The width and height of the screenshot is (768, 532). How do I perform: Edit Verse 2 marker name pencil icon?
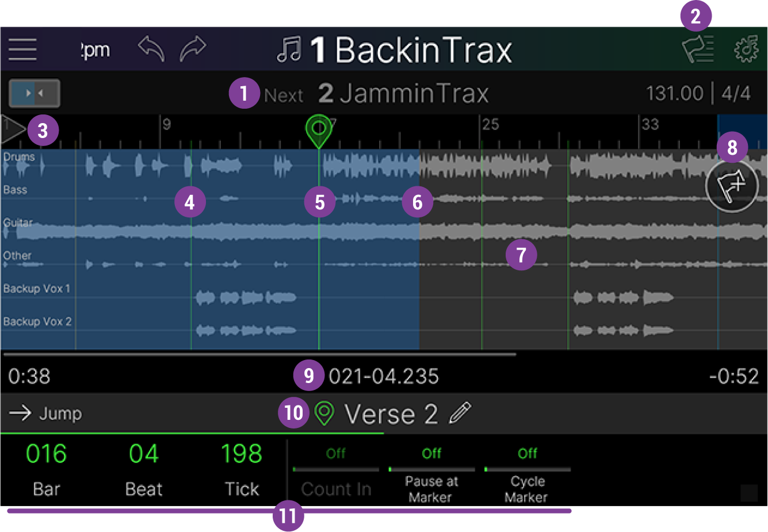[460, 413]
